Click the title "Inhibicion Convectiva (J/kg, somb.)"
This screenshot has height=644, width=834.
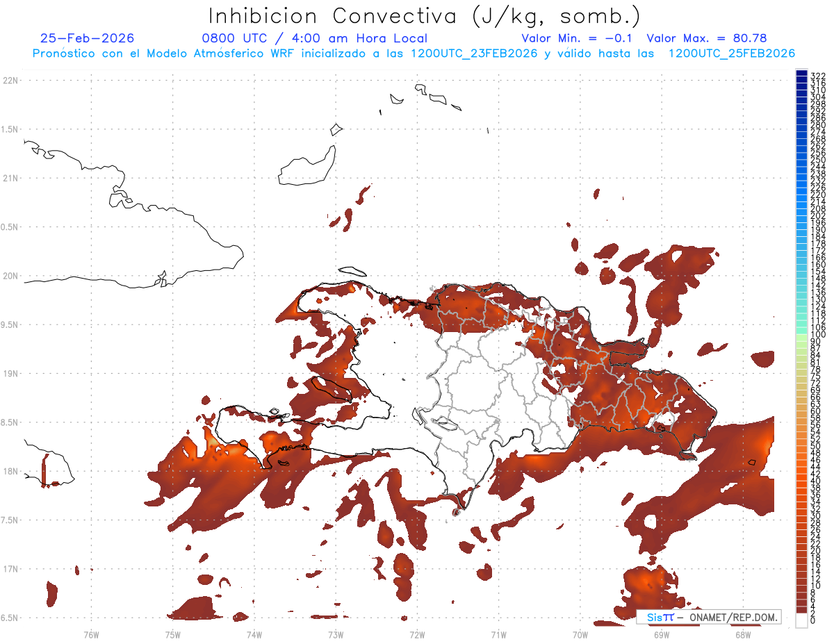(x=425, y=16)
